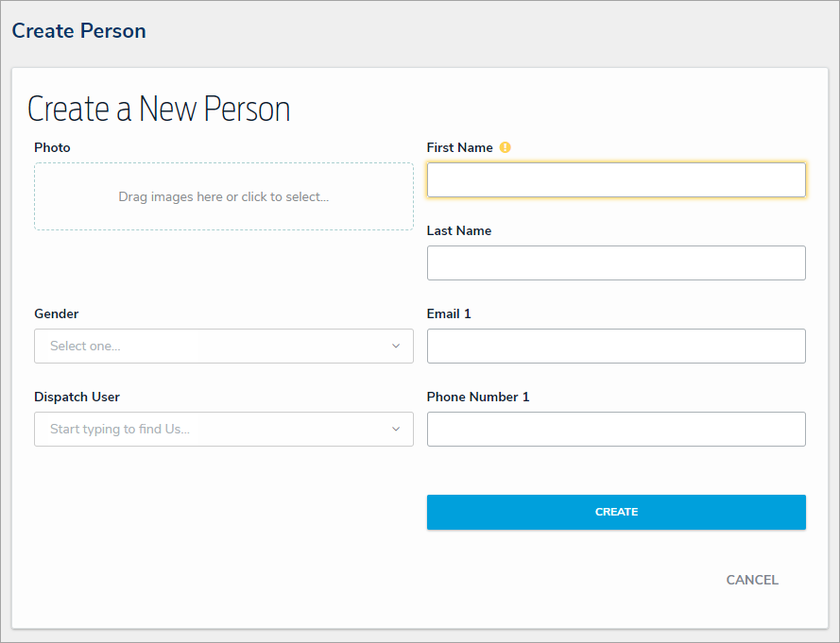This screenshot has width=840, height=643.
Task: Click the 'Photo' field label
Action: point(52,147)
